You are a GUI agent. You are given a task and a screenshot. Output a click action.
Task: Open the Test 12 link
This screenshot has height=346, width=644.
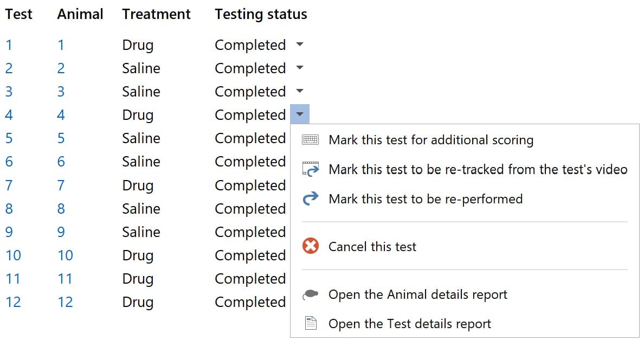tap(13, 302)
